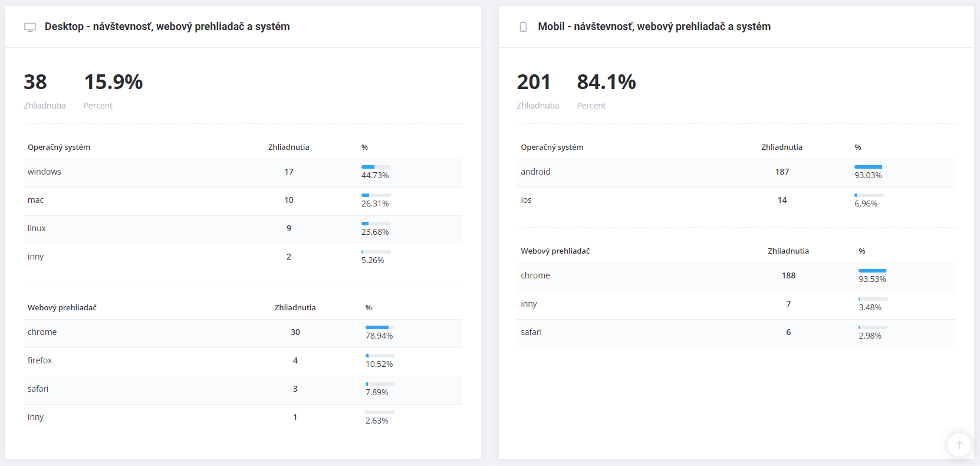The width and height of the screenshot is (980, 466).
Task: Click the mobile percent value 84.1%
Action: 606,82
